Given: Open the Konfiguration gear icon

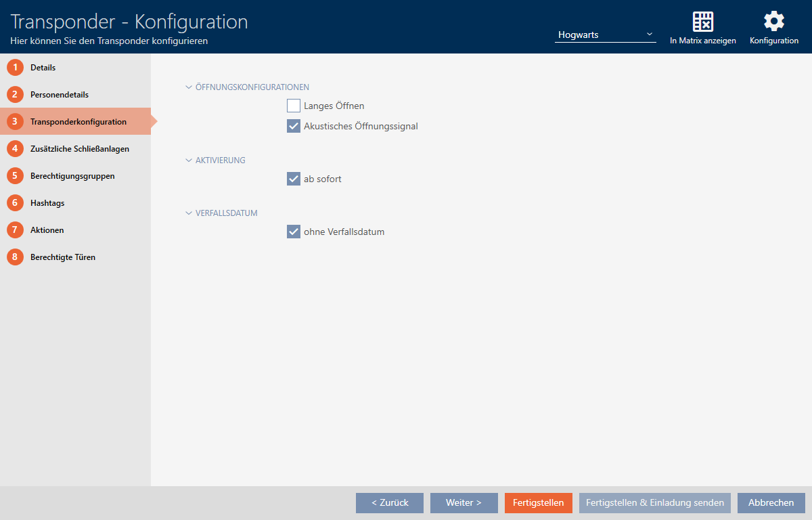Looking at the screenshot, I should coord(773,22).
